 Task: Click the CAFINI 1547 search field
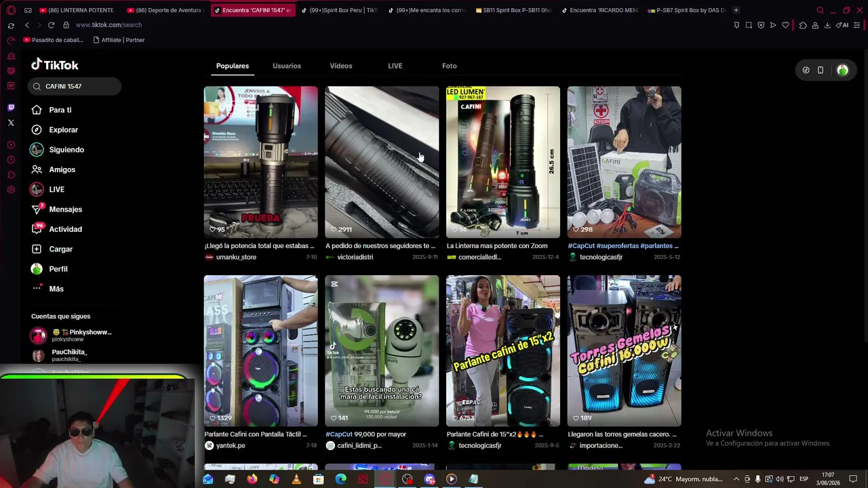point(75,86)
